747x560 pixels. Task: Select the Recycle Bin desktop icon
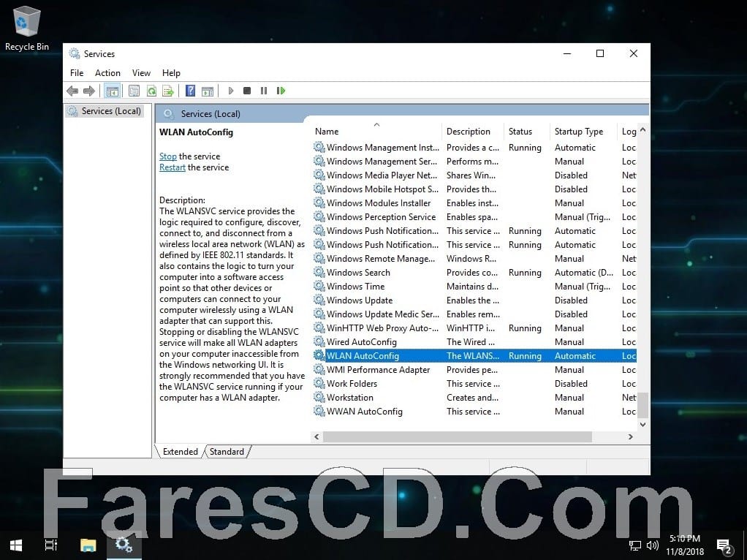pyautogui.click(x=26, y=28)
